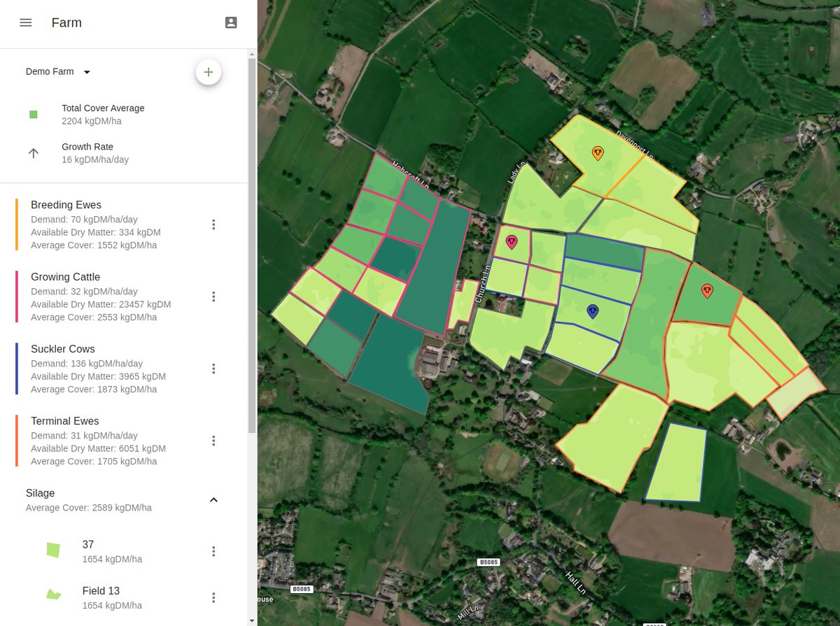Click the Silage section header
The height and width of the screenshot is (626, 840).
(124, 499)
